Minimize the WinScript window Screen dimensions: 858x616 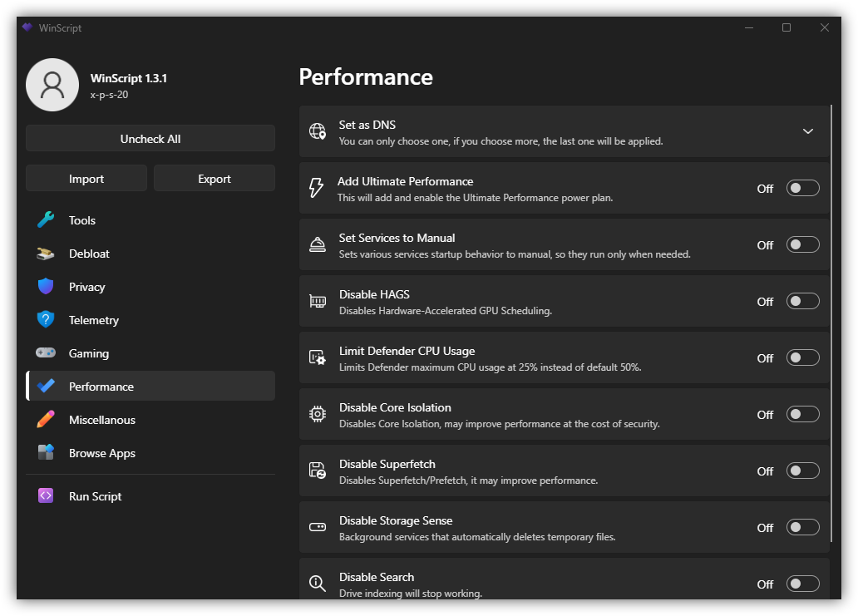coord(749,27)
